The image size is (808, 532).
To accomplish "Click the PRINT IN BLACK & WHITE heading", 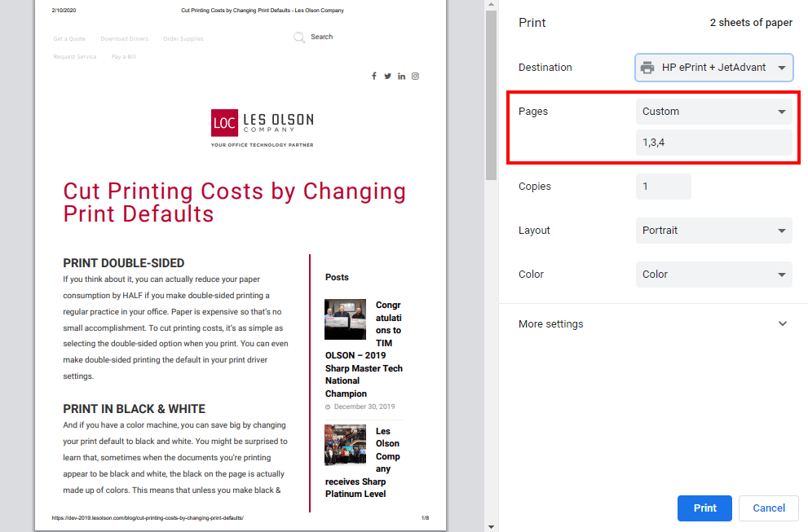I will click(134, 409).
